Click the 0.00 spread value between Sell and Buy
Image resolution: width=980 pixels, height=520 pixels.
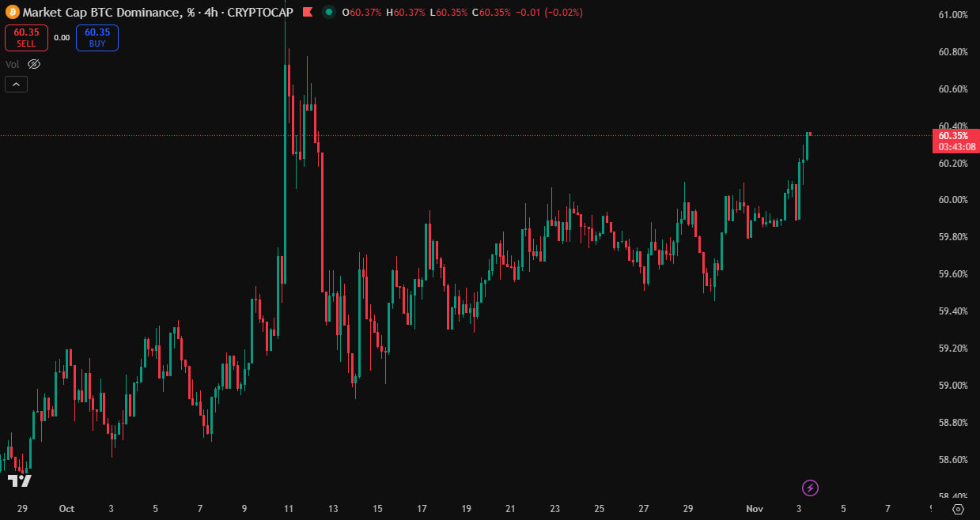(62, 37)
